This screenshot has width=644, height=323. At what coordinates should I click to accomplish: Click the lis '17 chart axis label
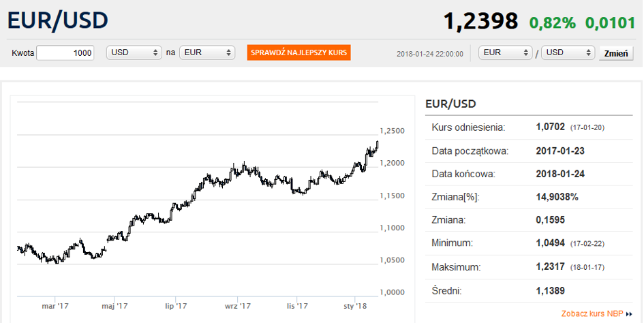pyautogui.click(x=297, y=307)
